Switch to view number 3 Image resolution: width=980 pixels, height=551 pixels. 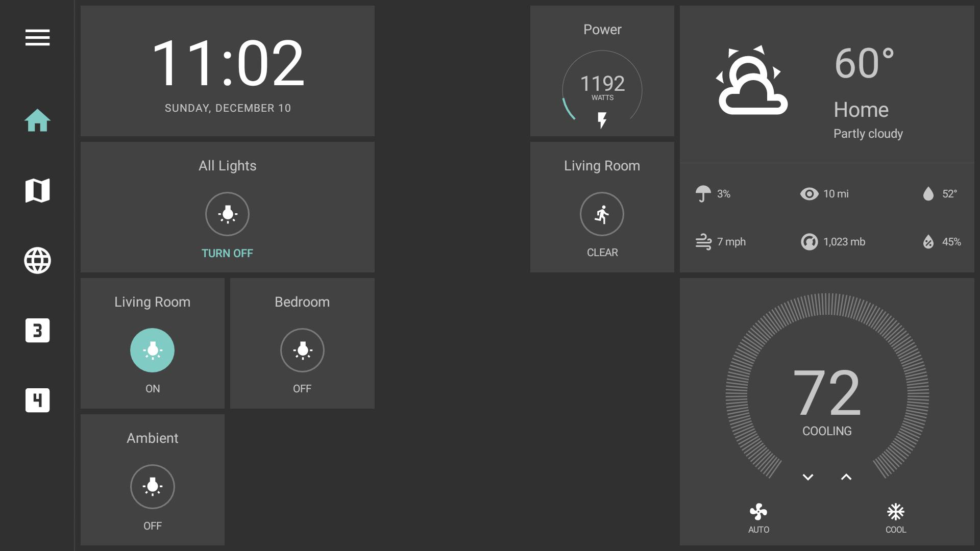point(37,331)
